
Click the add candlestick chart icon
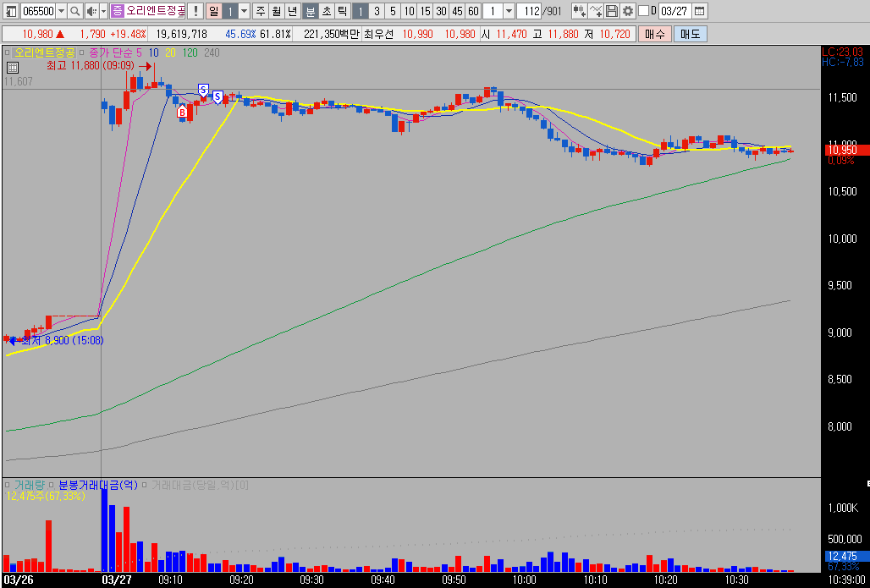tap(580, 10)
